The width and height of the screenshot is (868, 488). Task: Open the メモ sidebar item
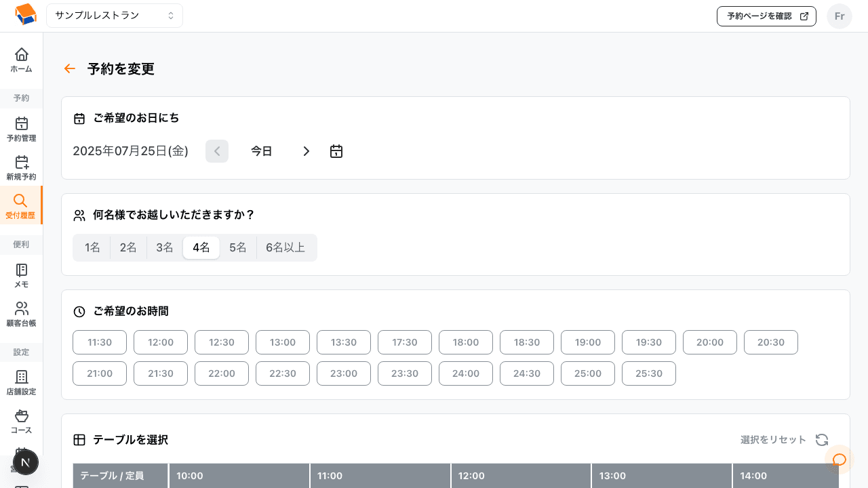pyautogui.click(x=22, y=275)
